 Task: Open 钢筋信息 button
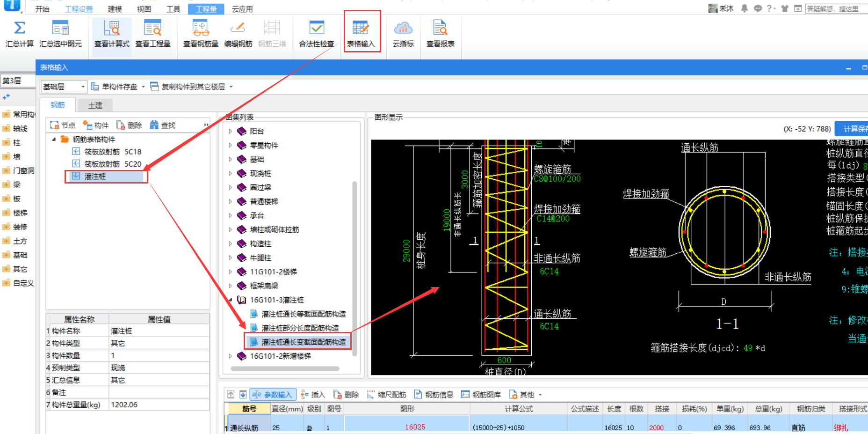pos(434,395)
